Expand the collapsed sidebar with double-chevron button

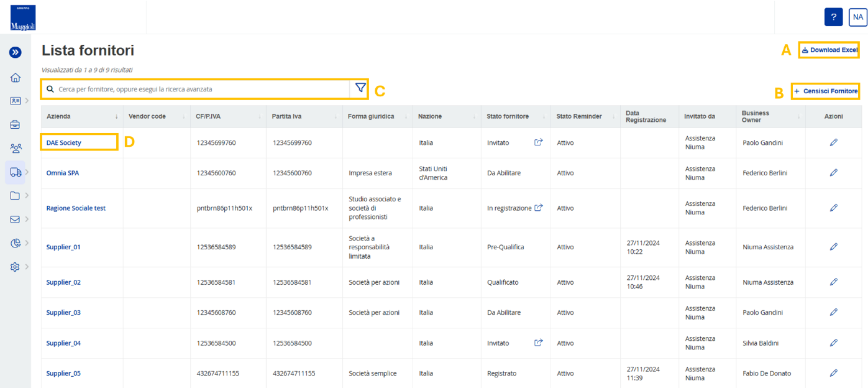16,53
